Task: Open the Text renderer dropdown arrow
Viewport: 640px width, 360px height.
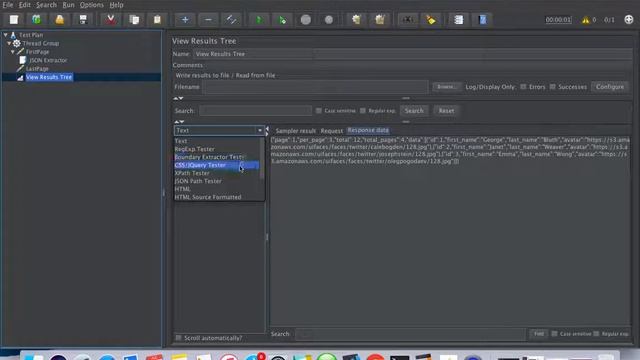Action: (x=260, y=130)
